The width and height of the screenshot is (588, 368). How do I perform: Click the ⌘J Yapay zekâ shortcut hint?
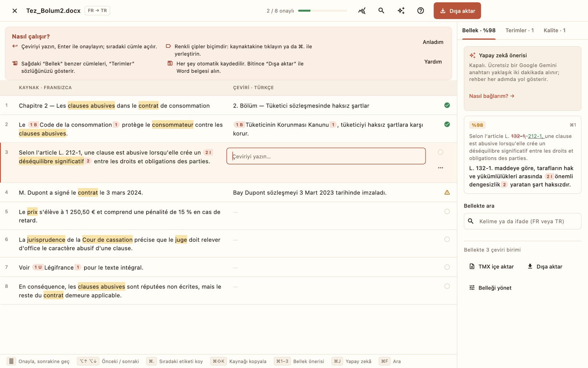(352, 361)
